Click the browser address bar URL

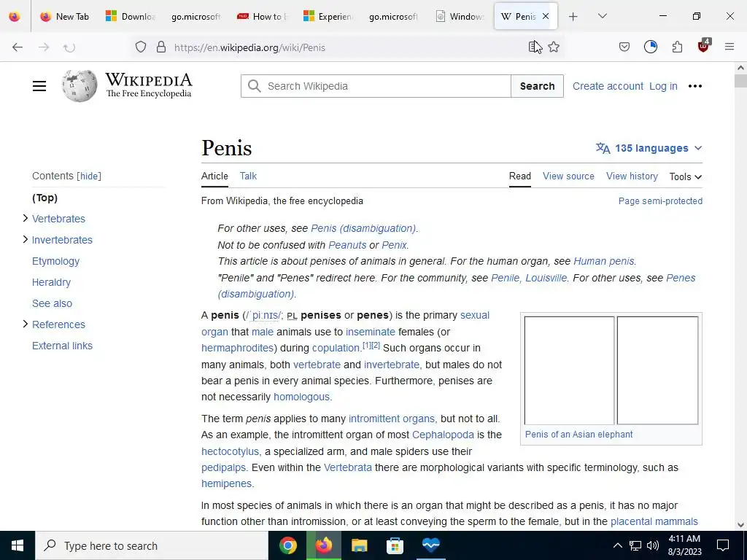pyautogui.click(x=249, y=47)
